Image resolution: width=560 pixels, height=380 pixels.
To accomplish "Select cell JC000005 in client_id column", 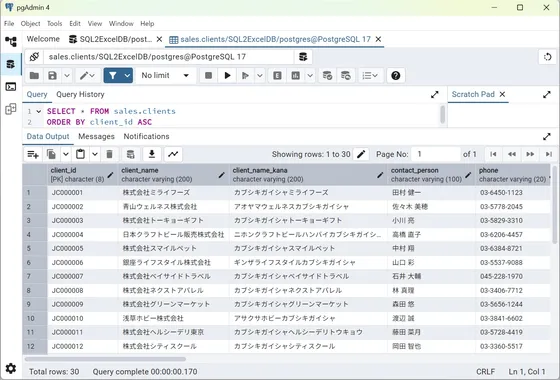I will [82, 248].
